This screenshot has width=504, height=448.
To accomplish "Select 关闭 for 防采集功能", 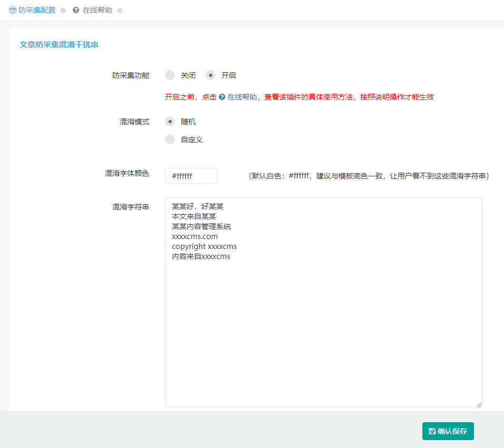I will 170,75.
